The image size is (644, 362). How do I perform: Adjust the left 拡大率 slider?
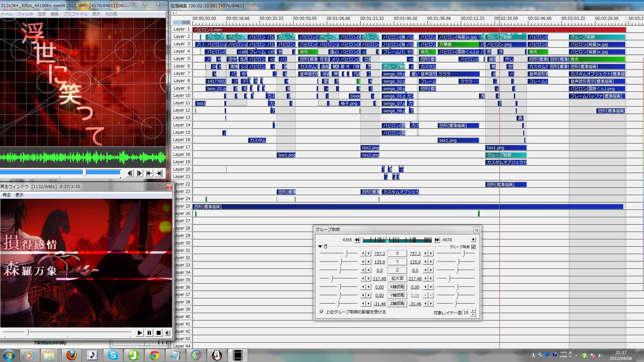[332, 279]
